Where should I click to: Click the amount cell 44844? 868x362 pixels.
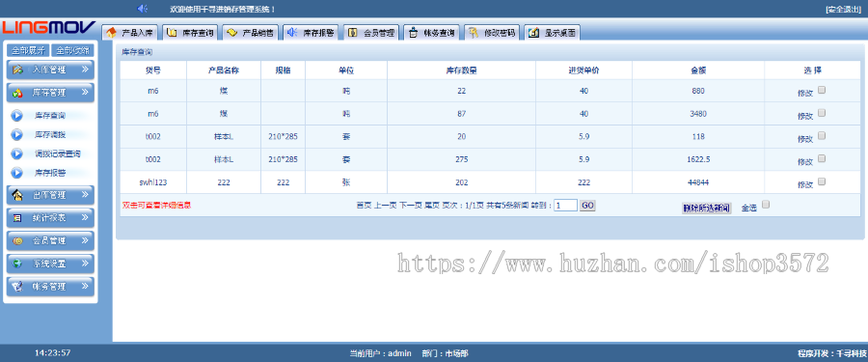tap(697, 182)
